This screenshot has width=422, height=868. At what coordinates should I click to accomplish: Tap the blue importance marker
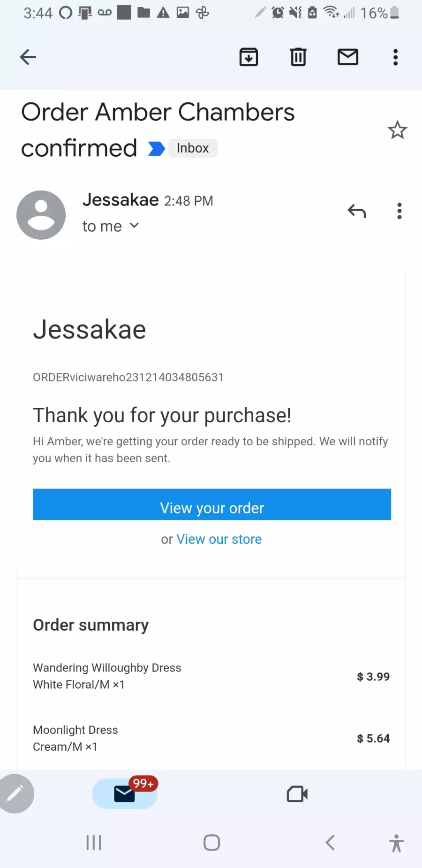click(x=156, y=149)
